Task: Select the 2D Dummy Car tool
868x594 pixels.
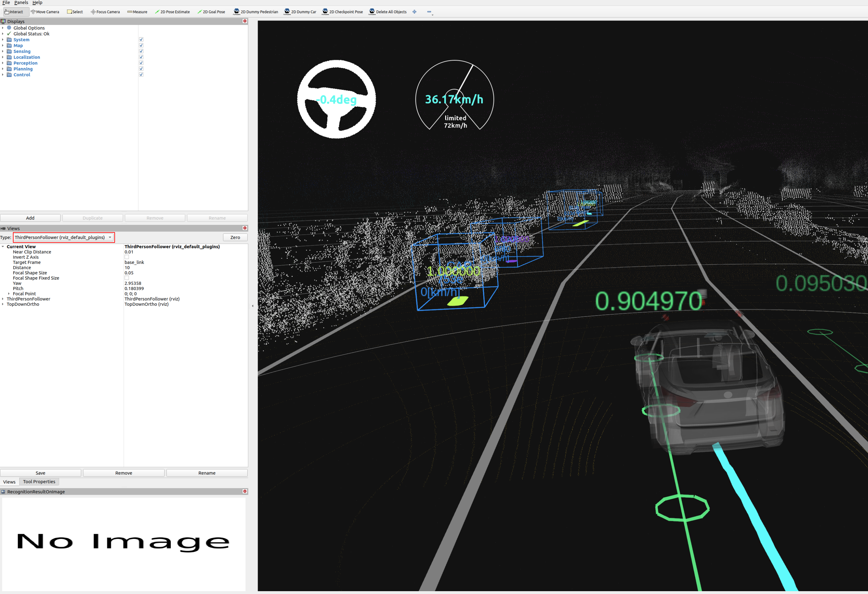Action: coord(300,12)
